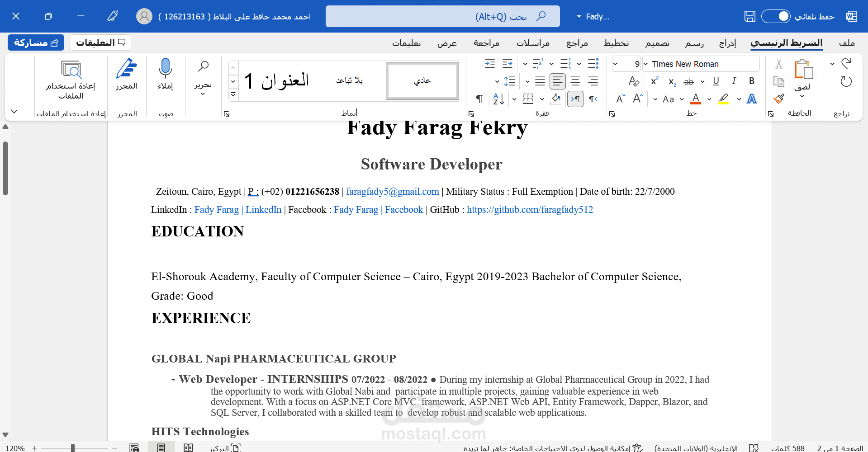This screenshot has height=452, width=868.
Task: Open line spacing options
Action: [x=510, y=81]
